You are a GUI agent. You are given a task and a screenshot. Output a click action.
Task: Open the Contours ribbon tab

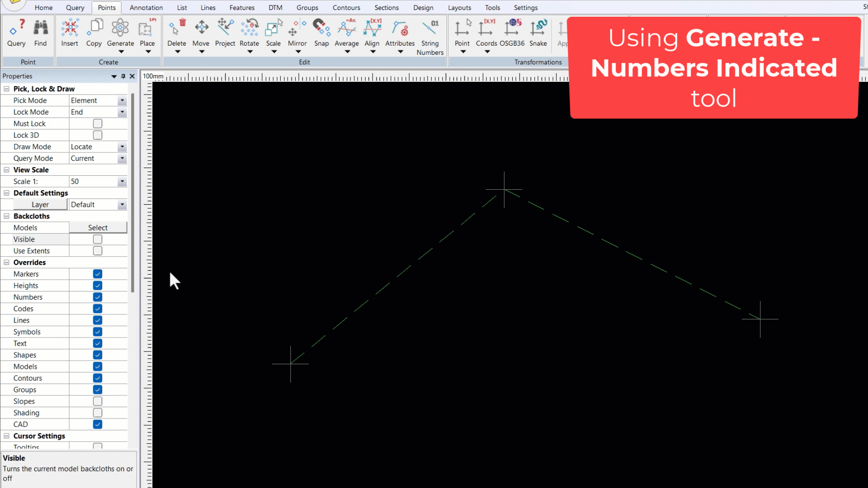click(346, 7)
